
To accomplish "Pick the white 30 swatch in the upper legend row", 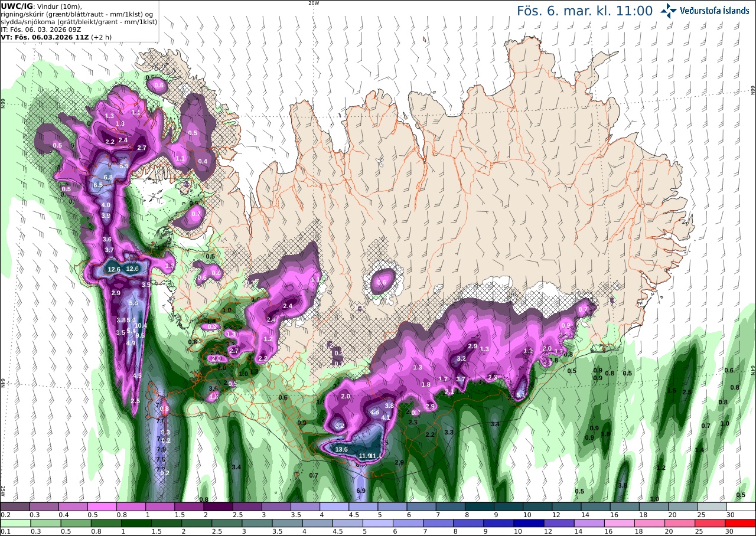I will (x=741, y=506).
